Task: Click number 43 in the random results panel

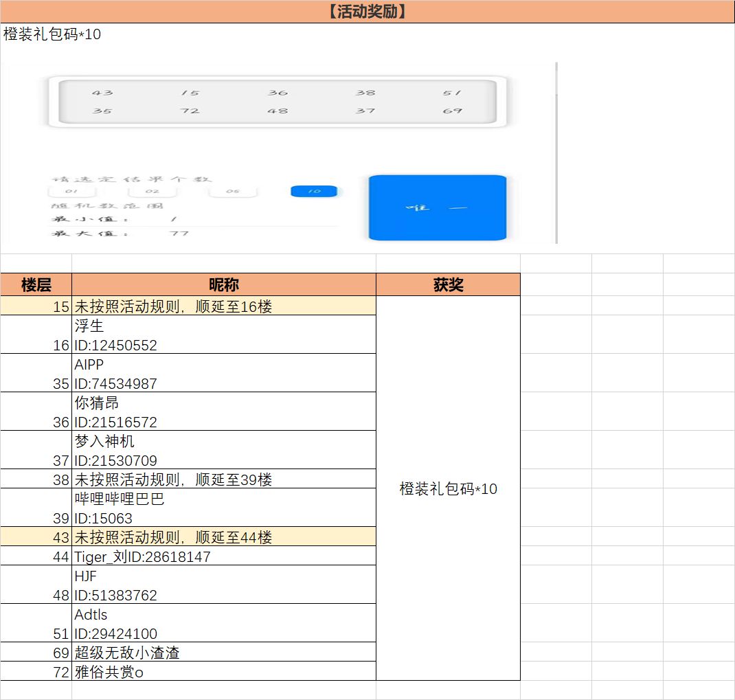Action: click(x=102, y=93)
